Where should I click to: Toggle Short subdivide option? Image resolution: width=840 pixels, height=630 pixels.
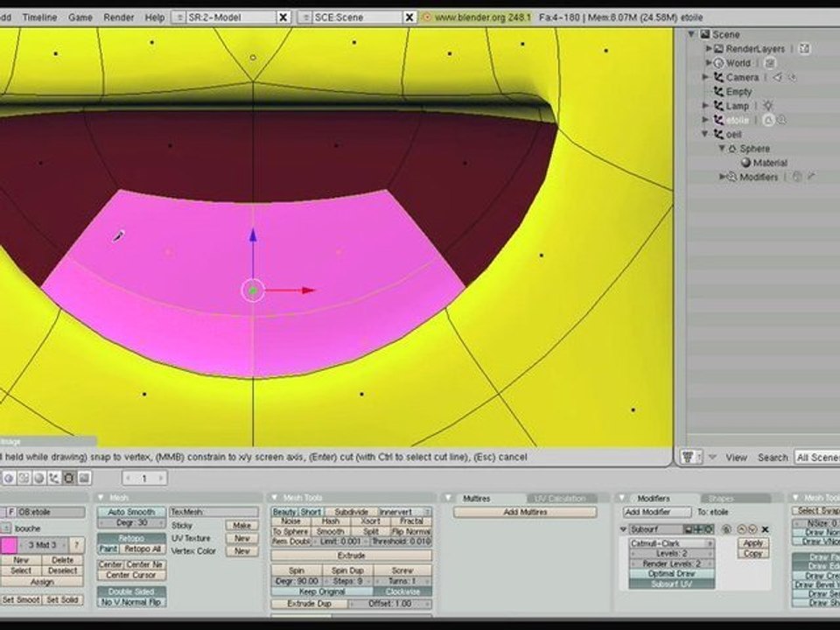coord(311,512)
